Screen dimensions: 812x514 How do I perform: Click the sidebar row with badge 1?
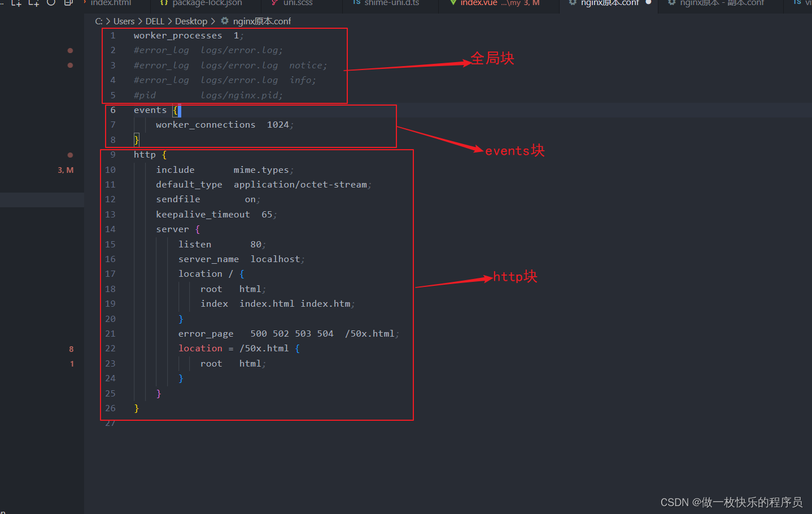click(x=42, y=364)
